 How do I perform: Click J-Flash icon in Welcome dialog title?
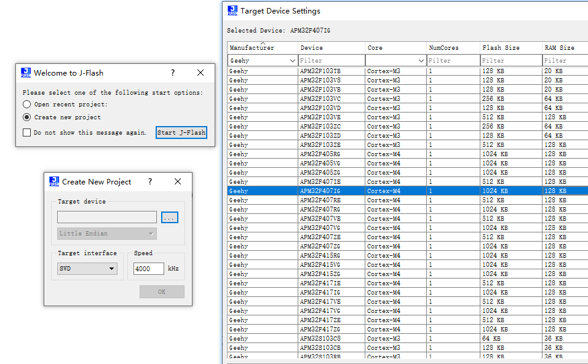pos(26,73)
